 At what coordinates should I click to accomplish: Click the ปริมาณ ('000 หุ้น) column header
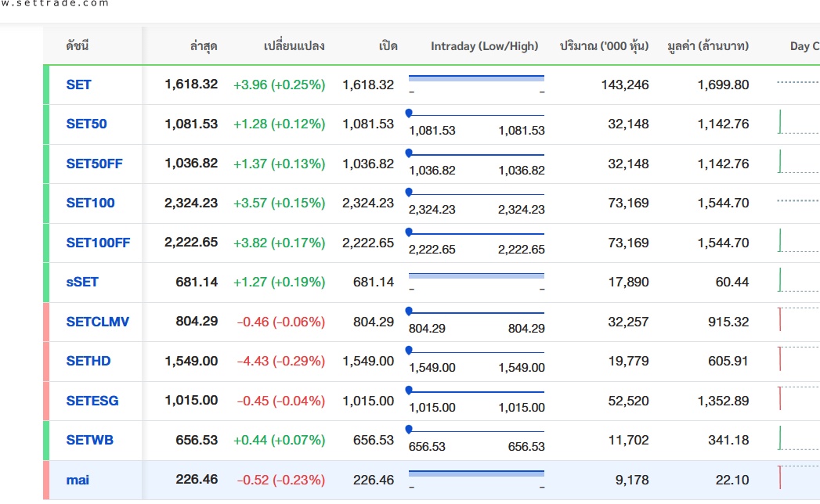(x=604, y=46)
